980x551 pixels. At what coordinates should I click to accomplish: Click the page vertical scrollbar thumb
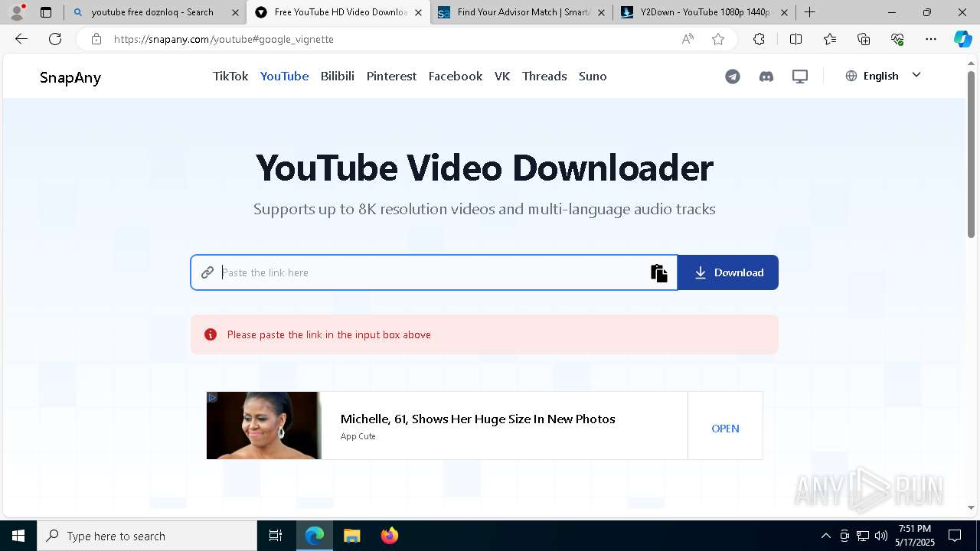(x=971, y=153)
